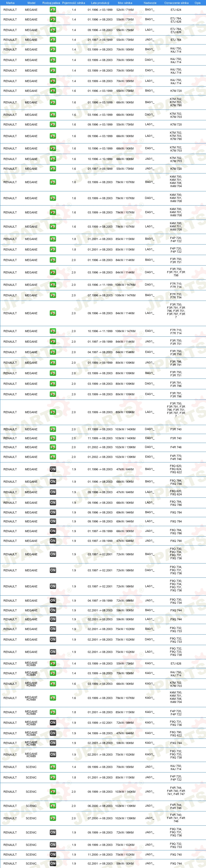Click petrol icon in Scenic 06.2000 -> 08.2003 row
The width and height of the screenshot is (206, 868).
(53, 806)
